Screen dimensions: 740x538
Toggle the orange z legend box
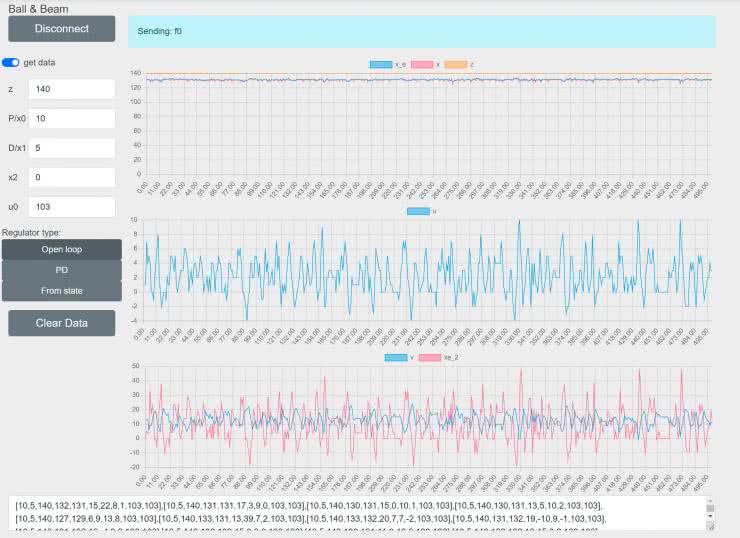click(x=455, y=64)
